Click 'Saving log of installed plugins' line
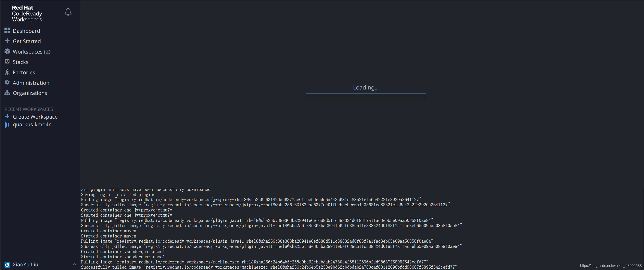The image size is (644, 270). point(118,195)
